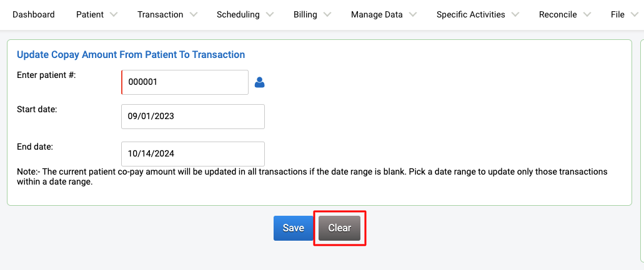Focus the patient number input field
The width and height of the screenshot is (644, 270).
(x=185, y=82)
